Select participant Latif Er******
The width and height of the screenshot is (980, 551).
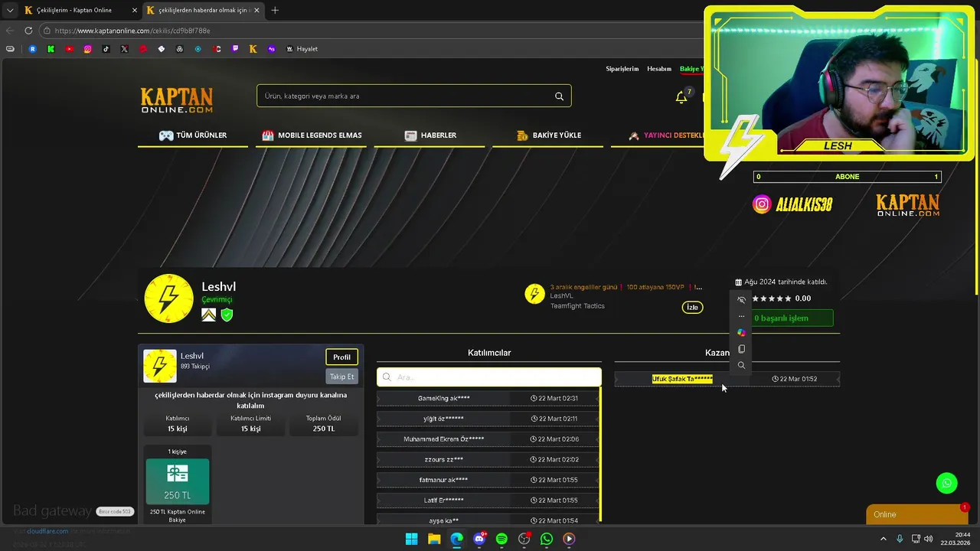(x=444, y=500)
